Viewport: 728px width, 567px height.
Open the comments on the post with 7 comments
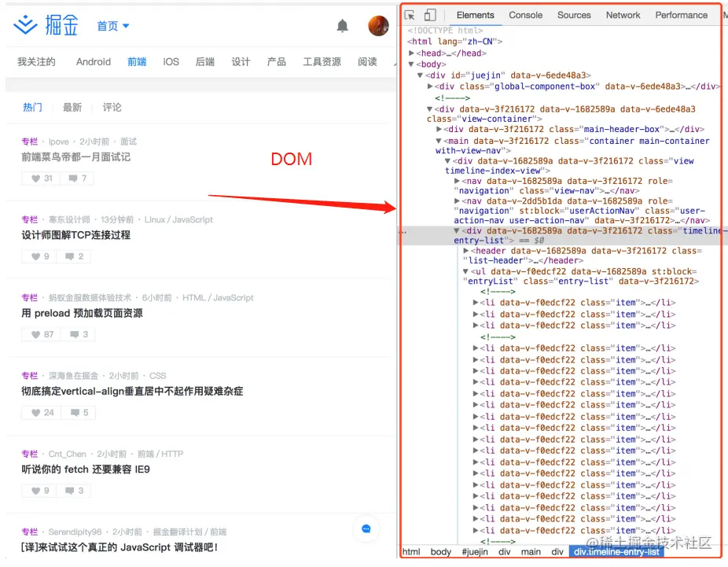pyautogui.click(x=77, y=179)
